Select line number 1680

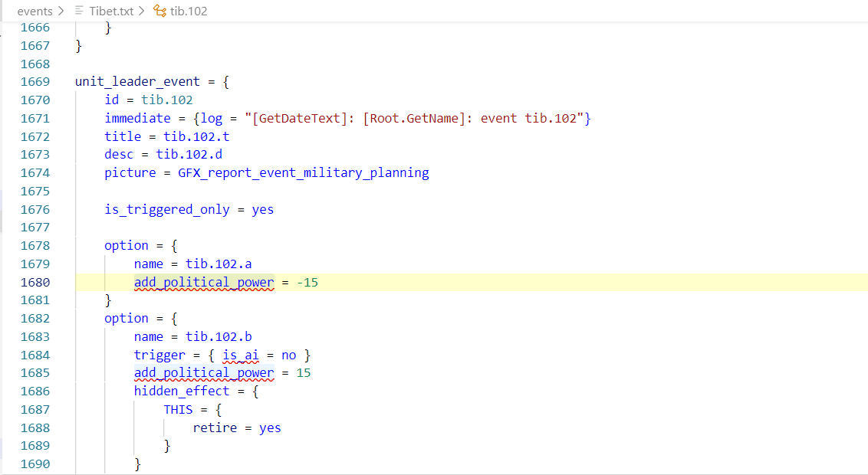35,283
